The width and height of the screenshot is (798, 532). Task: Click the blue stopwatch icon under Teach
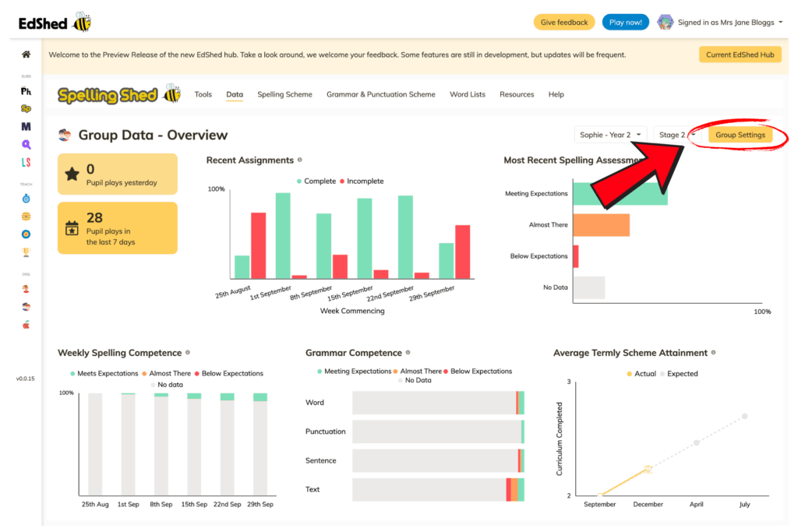point(26,199)
